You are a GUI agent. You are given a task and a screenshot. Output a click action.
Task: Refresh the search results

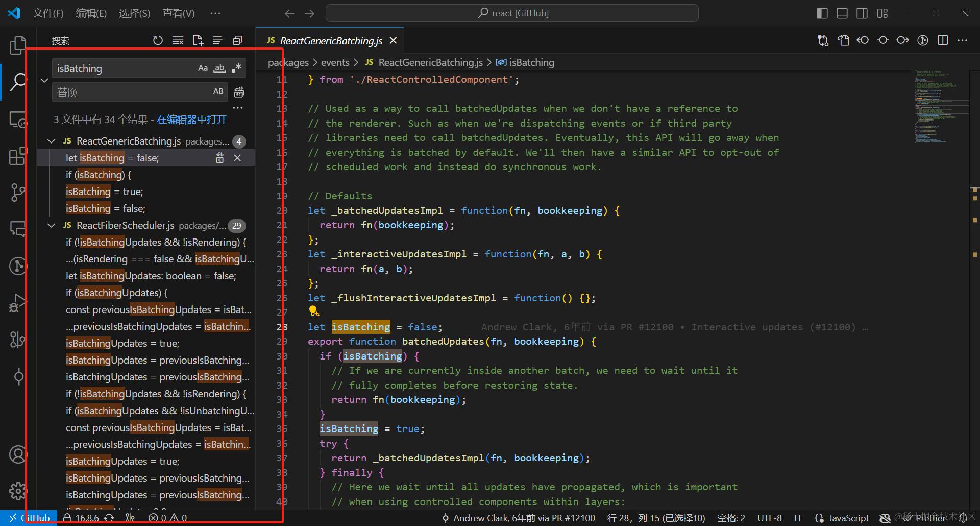[x=158, y=40]
